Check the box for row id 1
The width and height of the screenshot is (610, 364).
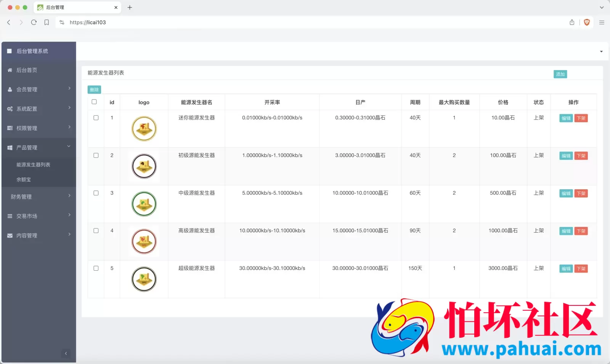click(x=96, y=118)
